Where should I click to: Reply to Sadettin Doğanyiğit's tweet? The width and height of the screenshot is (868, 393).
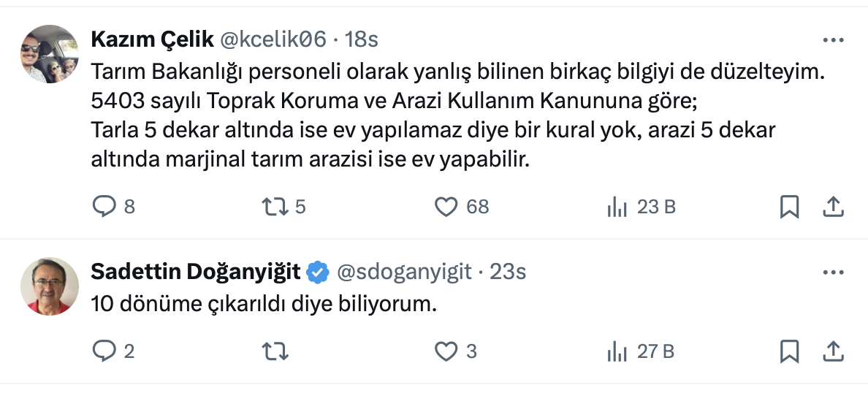click(104, 352)
